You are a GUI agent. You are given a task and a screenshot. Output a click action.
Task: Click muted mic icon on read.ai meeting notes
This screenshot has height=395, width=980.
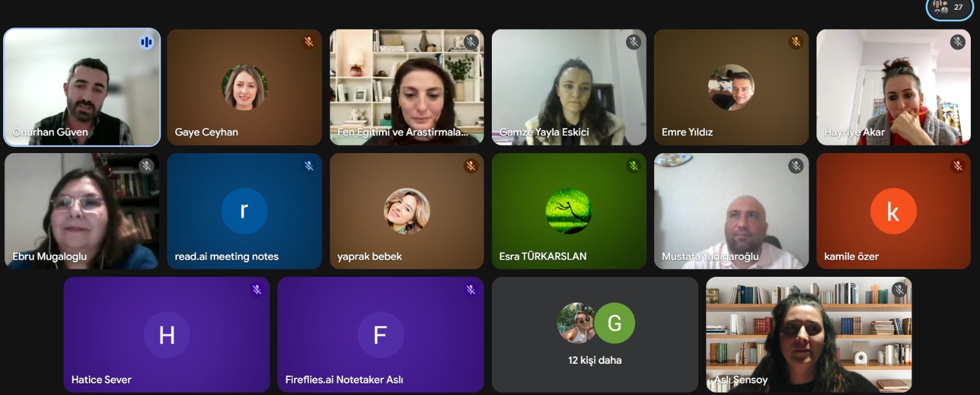[309, 166]
